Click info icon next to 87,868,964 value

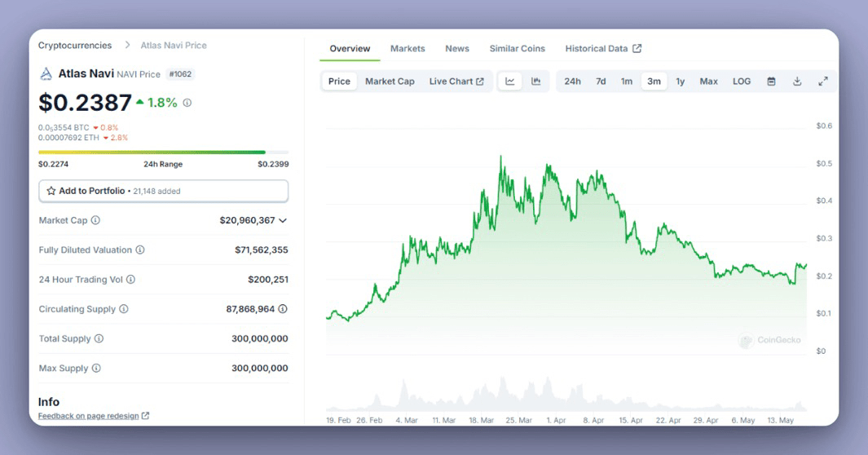(x=283, y=309)
